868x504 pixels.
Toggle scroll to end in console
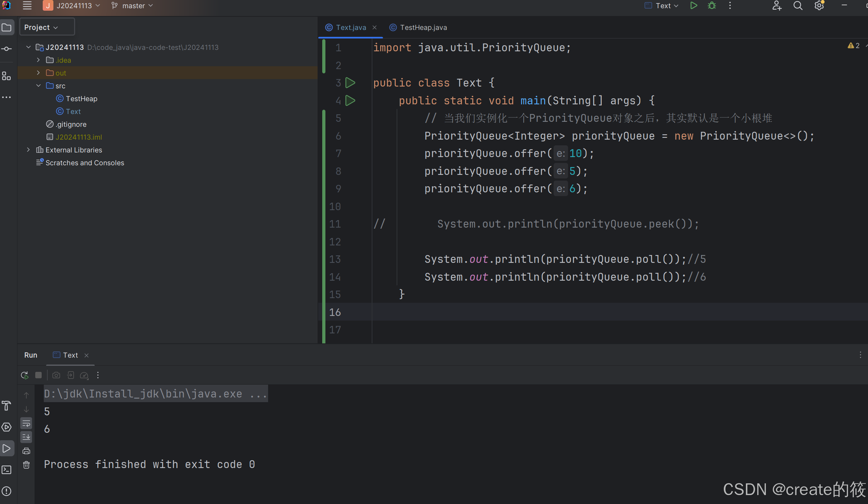pyautogui.click(x=26, y=437)
